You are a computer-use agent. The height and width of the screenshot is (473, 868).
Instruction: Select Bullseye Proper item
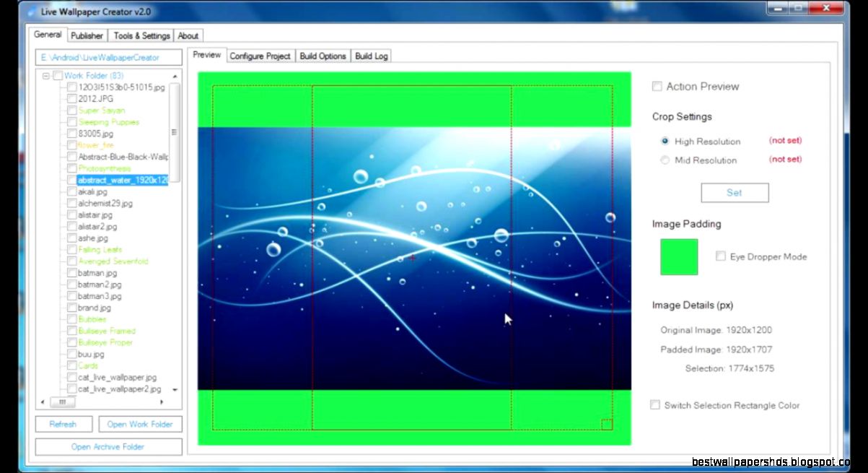pyautogui.click(x=106, y=342)
